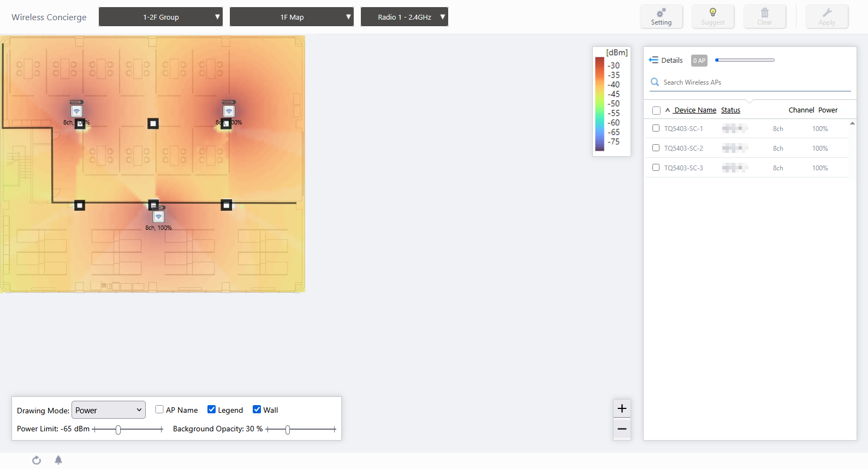This screenshot has width=868, height=469.
Task: Click the 100% power value for TQ5403-SC-2
Action: (x=820, y=149)
